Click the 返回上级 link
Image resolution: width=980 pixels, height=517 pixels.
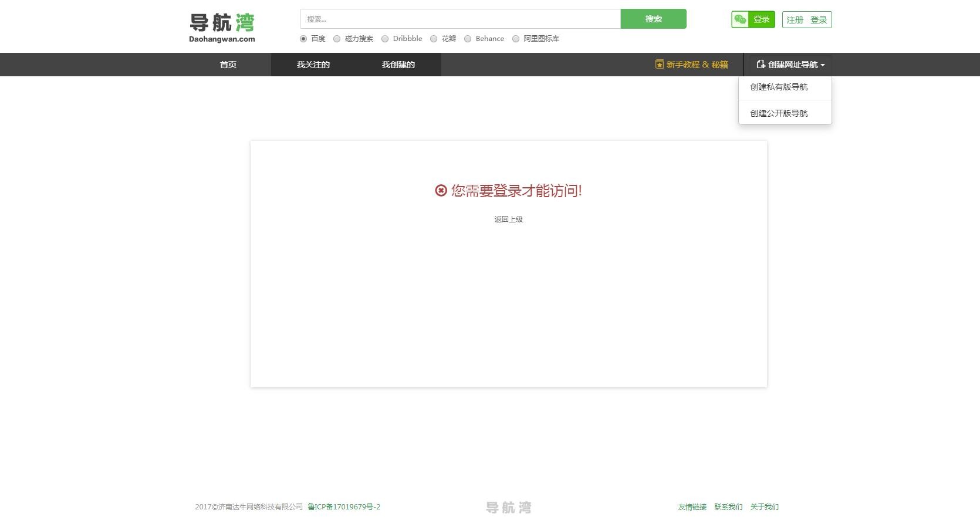tap(508, 219)
